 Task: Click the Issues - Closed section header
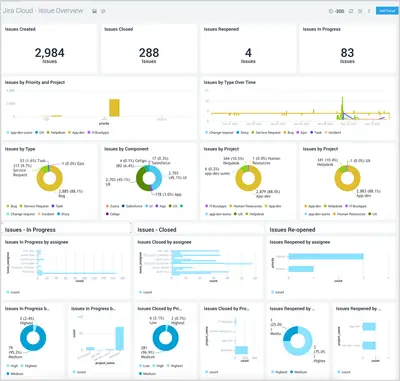157,230
